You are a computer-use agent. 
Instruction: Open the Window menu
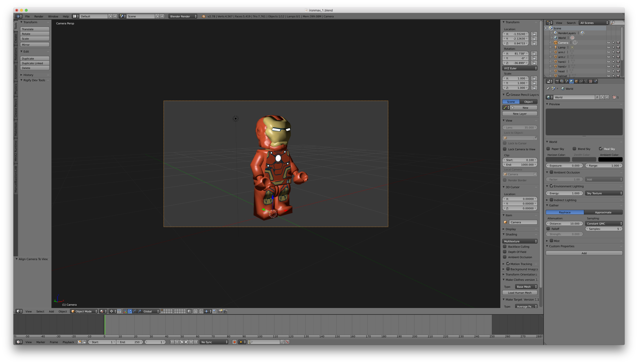click(x=53, y=16)
